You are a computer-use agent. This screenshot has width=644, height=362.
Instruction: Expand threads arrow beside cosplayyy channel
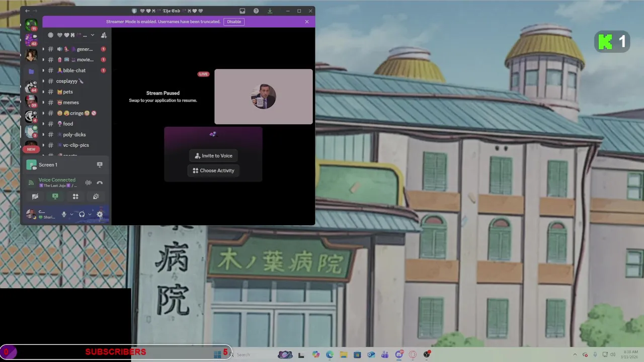point(43,81)
